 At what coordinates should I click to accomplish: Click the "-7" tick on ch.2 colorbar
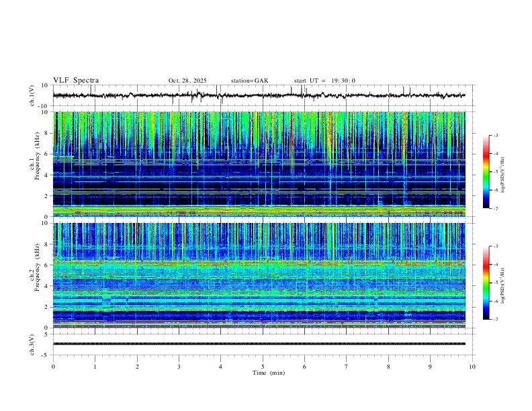point(495,320)
